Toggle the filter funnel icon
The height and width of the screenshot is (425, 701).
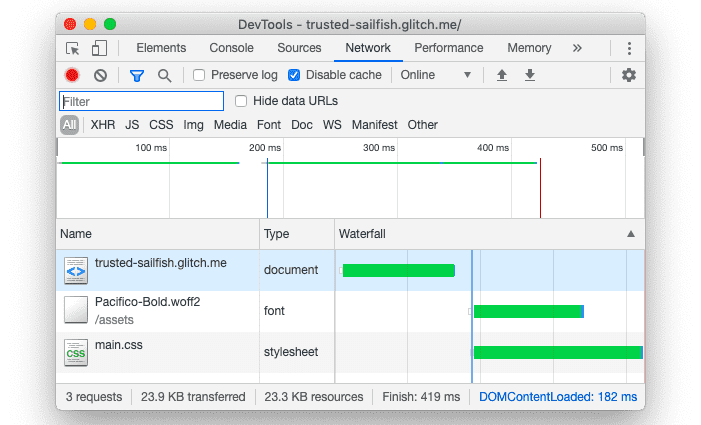click(137, 76)
